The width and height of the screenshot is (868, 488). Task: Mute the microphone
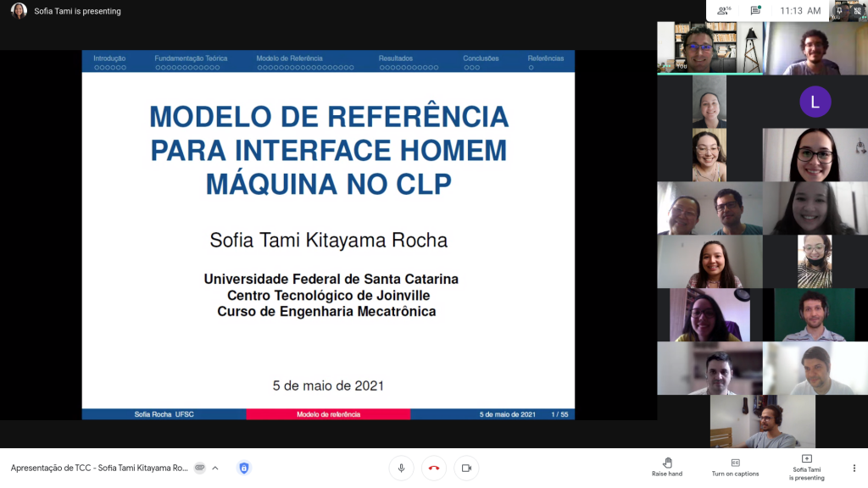pyautogui.click(x=401, y=468)
